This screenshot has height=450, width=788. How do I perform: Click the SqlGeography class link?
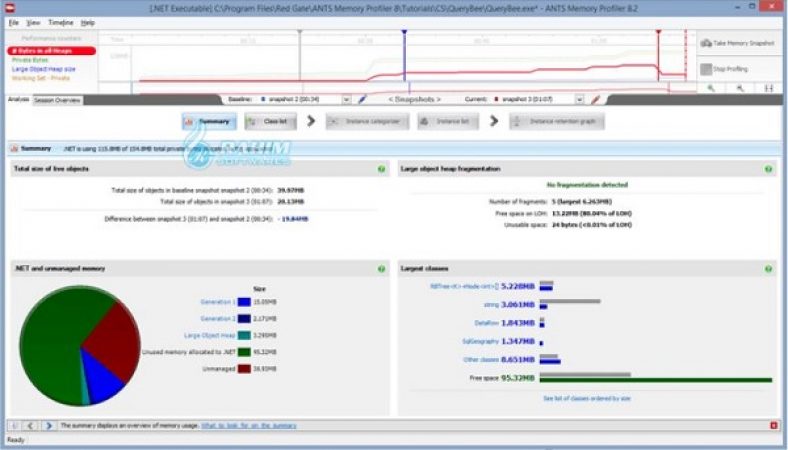click(x=480, y=341)
